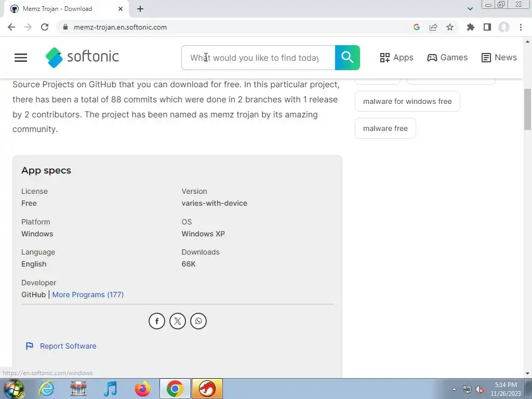Click the 'App specs' heading
The height and width of the screenshot is (399, 532).
click(x=46, y=170)
